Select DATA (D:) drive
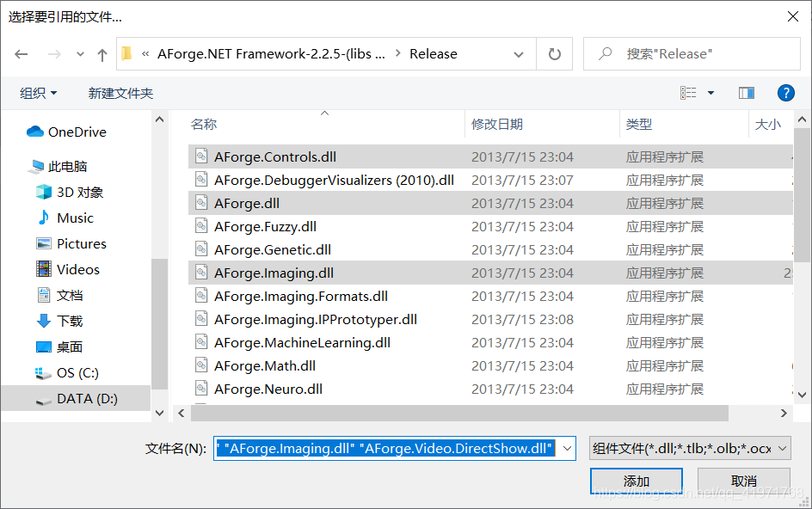Screen dimensions: 812x509 coord(77,399)
